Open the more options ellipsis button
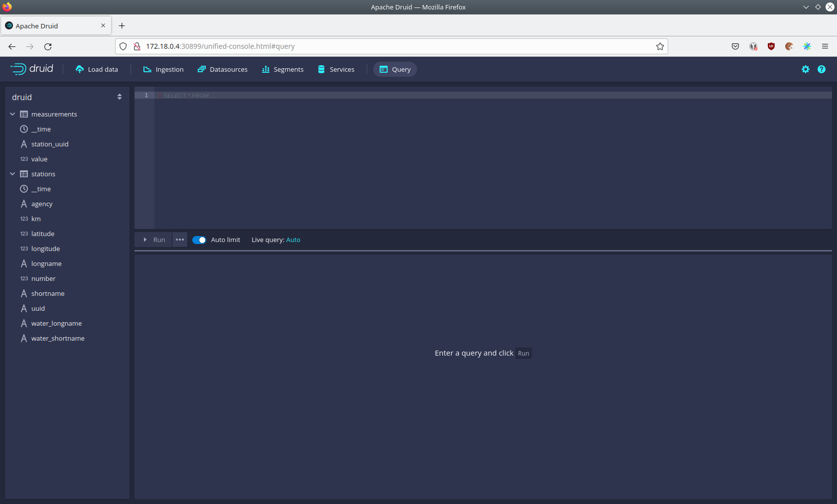 coord(180,240)
